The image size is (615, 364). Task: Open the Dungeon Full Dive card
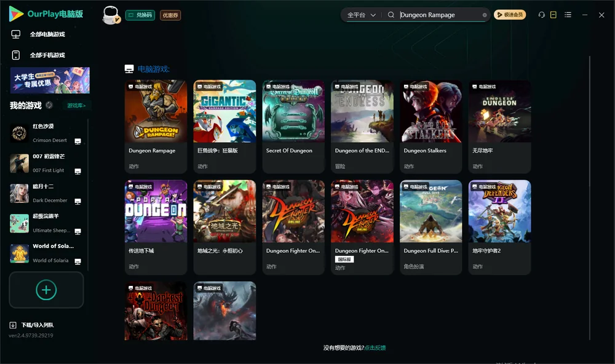coord(431,227)
